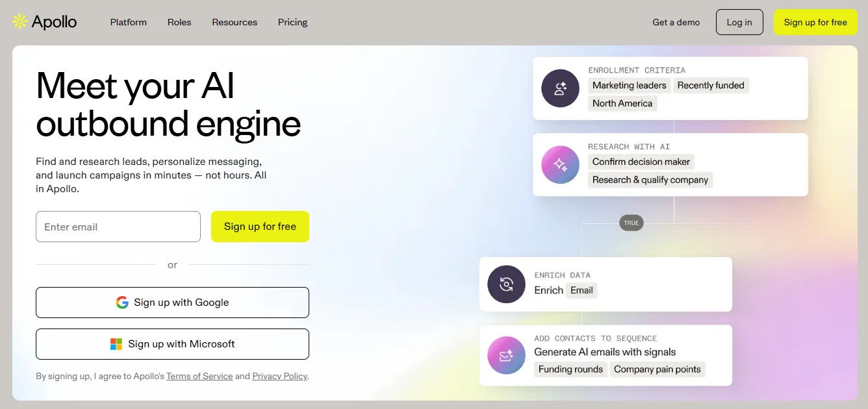
Task: Open the Privacy Policy link
Action: 279,377
